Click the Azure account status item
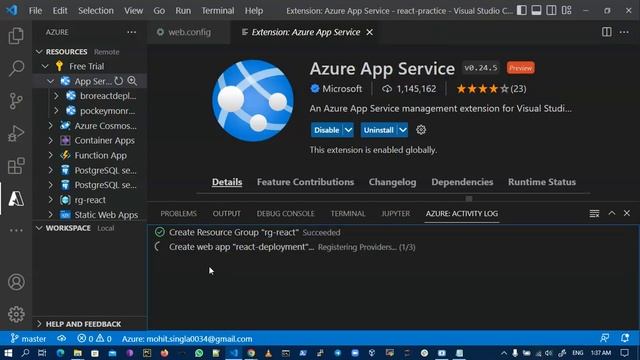The image size is (640, 360). (x=187, y=339)
